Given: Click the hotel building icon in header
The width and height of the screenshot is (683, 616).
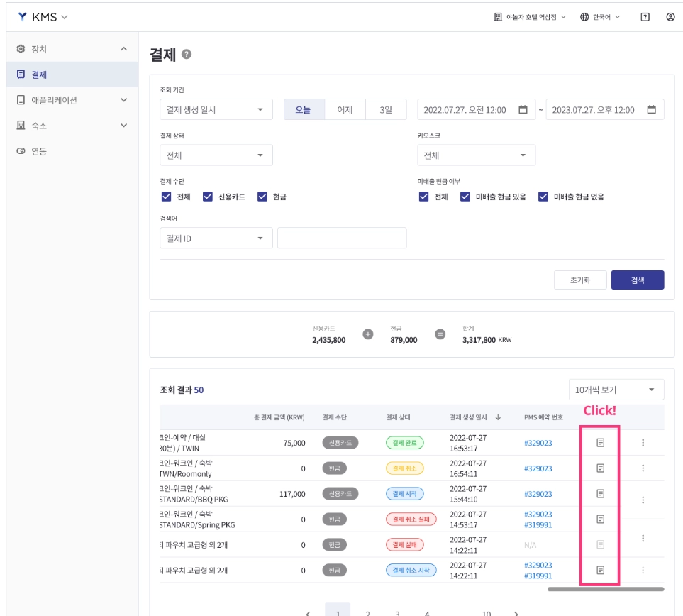Looking at the screenshot, I should click(498, 17).
